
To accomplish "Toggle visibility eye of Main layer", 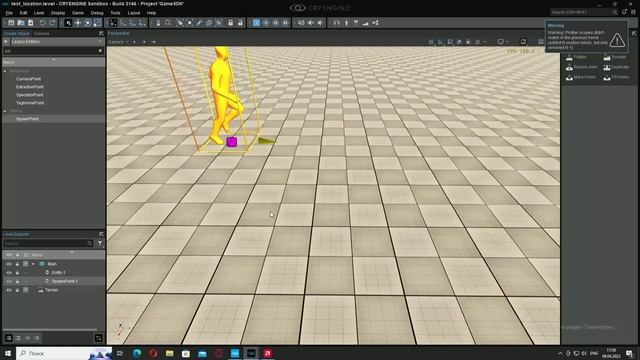I will (x=9, y=264).
